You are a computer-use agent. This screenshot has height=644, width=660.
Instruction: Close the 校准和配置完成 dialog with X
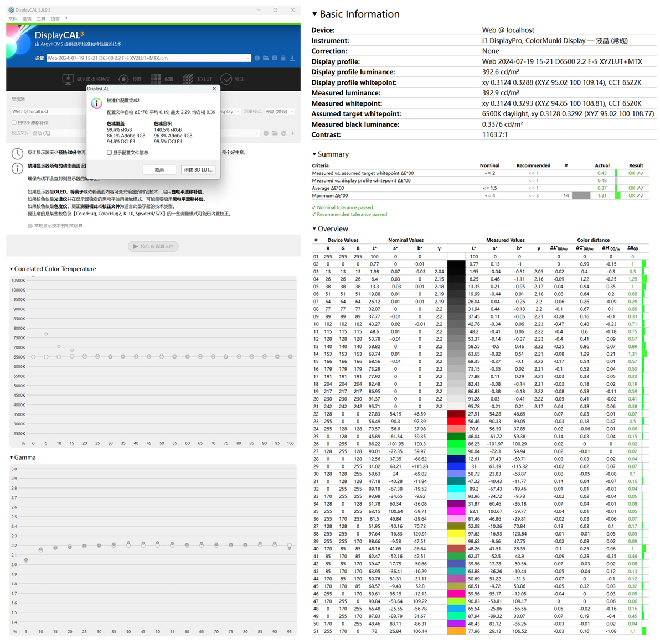(x=214, y=89)
